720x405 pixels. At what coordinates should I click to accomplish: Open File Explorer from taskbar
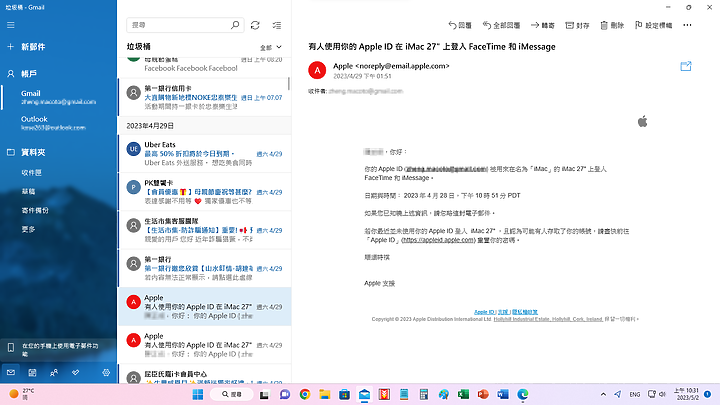point(325,394)
